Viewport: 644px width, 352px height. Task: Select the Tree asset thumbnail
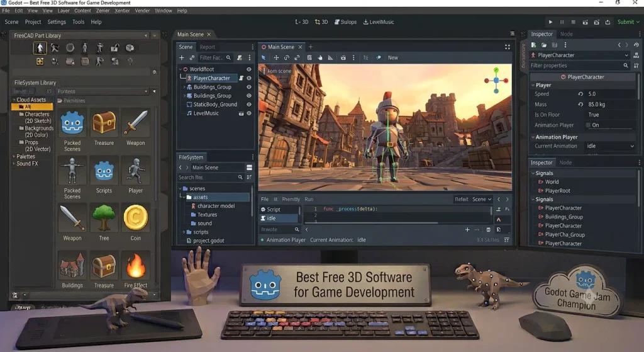pyautogui.click(x=104, y=218)
